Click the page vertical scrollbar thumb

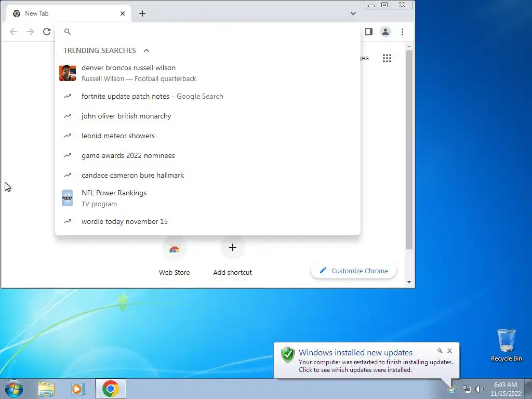(409, 150)
